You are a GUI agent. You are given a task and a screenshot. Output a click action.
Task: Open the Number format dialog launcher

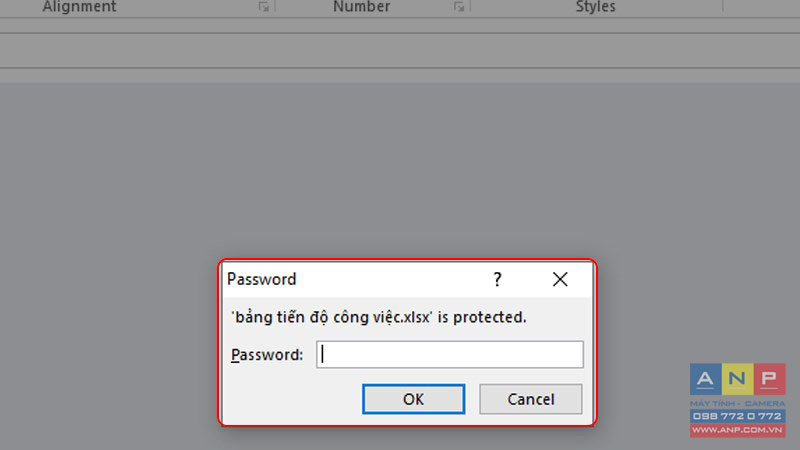pyautogui.click(x=459, y=7)
